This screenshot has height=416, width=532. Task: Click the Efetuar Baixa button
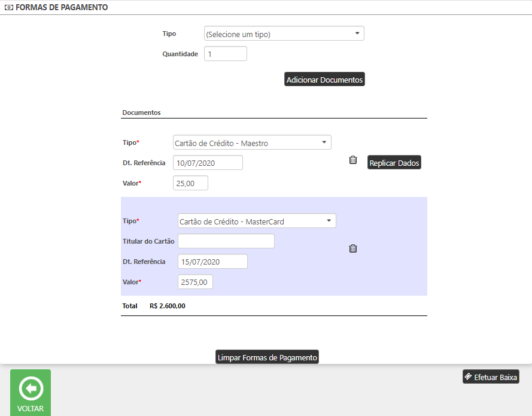point(491,377)
